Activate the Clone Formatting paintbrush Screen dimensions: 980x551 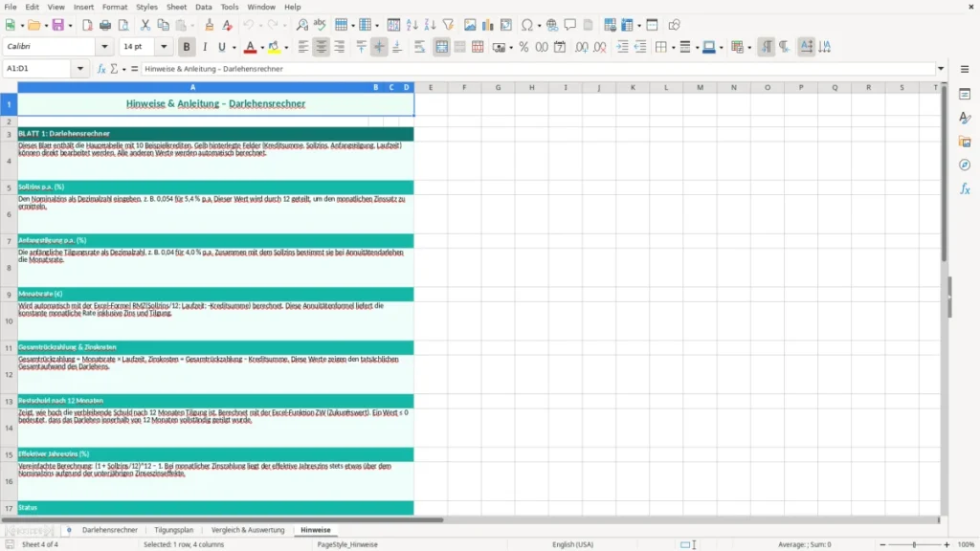210,25
